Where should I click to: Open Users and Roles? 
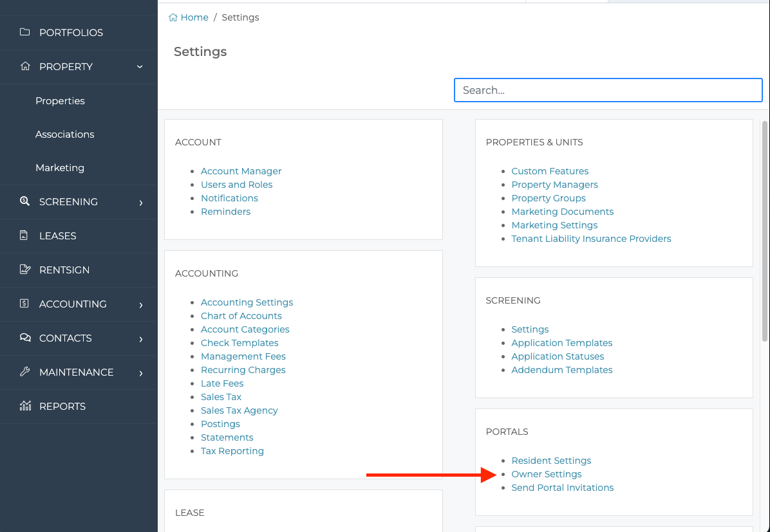[237, 185]
